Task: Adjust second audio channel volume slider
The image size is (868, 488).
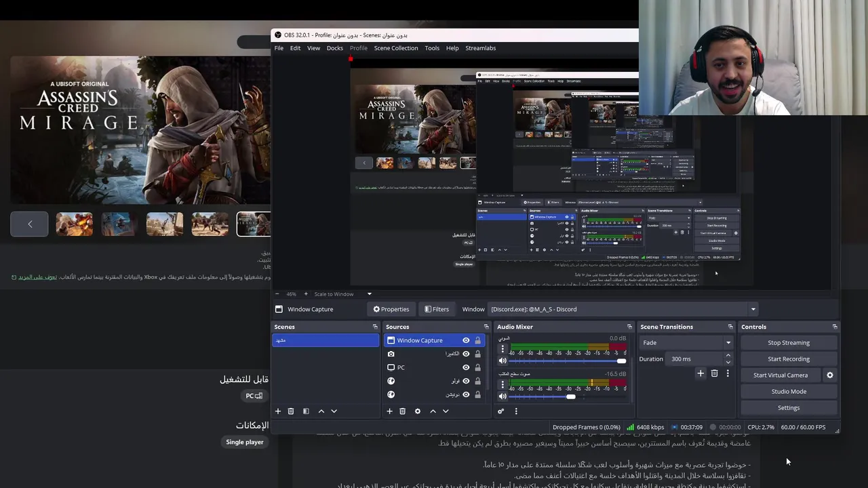Action: pyautogui.click(x=567, y=396)
